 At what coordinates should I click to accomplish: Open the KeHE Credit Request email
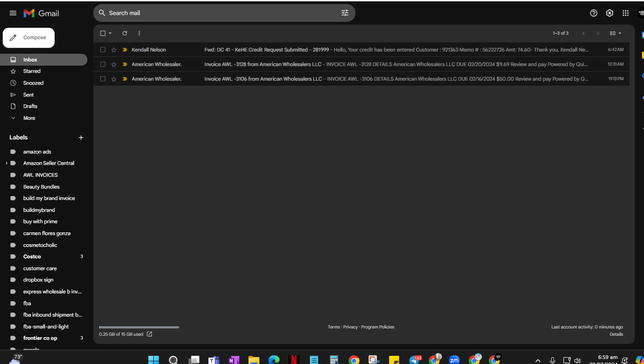[361, 50]
